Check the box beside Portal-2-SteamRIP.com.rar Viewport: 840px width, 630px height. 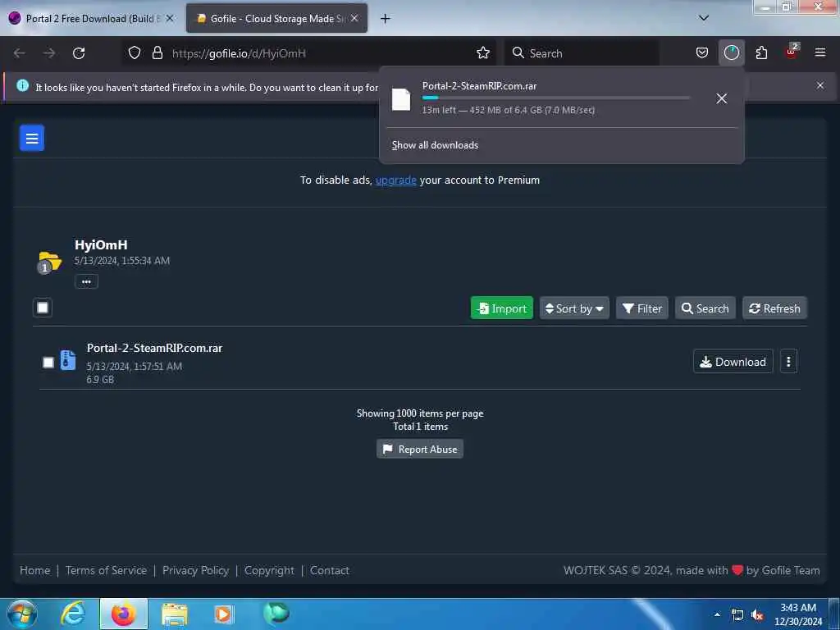point(48,363)
